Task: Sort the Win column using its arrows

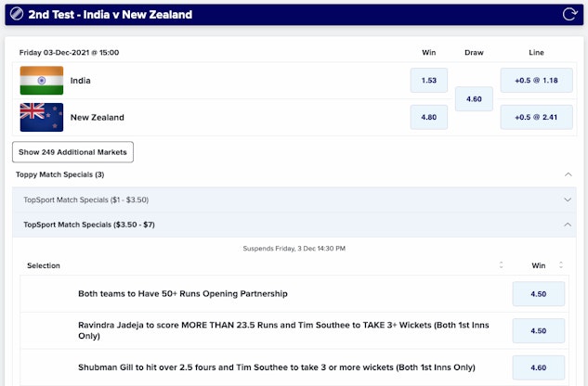Action: (x=568, y=265)
